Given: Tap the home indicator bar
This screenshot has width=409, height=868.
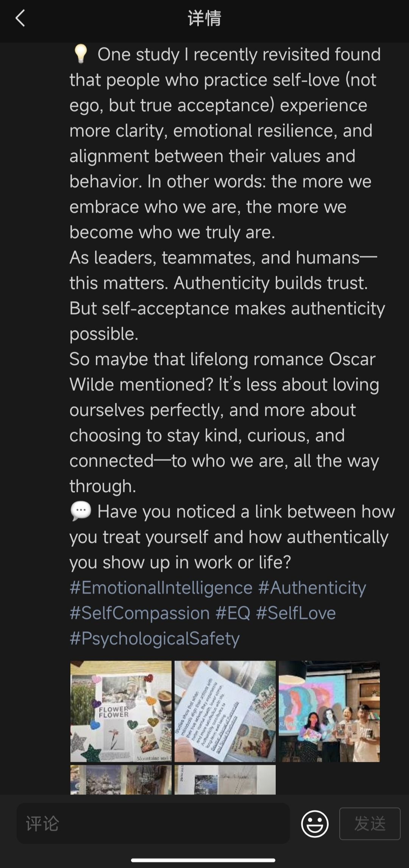Looking at the screenshot, I should click(203, 860).
